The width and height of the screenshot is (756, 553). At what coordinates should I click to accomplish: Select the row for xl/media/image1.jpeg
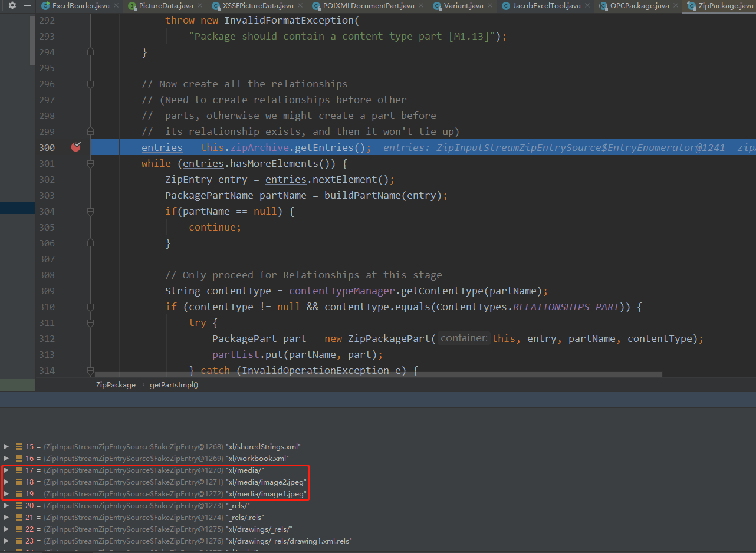click(378, 494)
